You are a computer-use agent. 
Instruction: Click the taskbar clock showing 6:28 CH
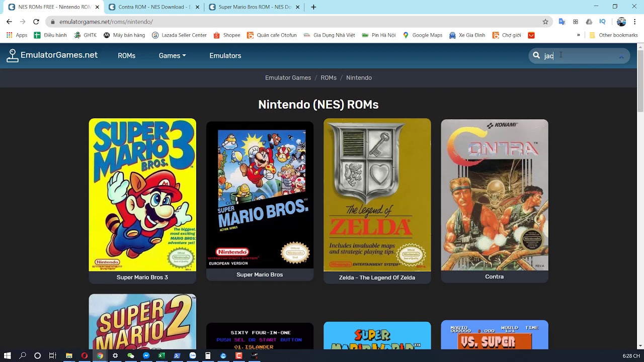point(631,356)
